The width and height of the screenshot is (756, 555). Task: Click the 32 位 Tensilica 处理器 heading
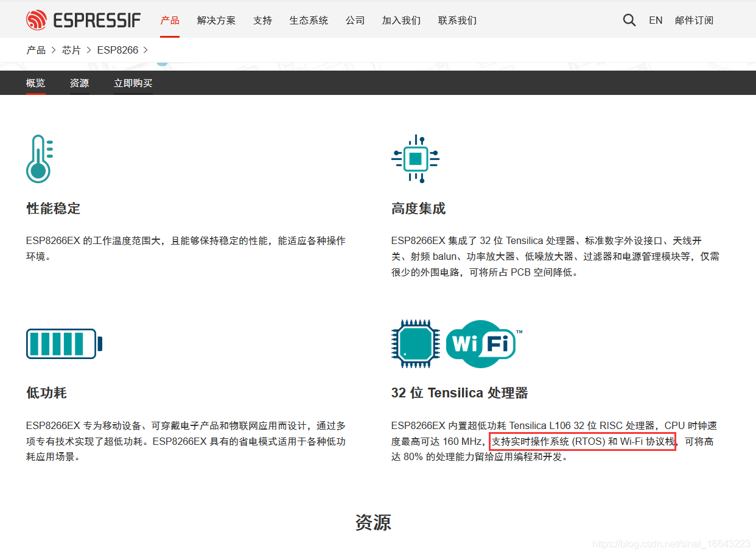pyautogui.click(x=460, y=393)
